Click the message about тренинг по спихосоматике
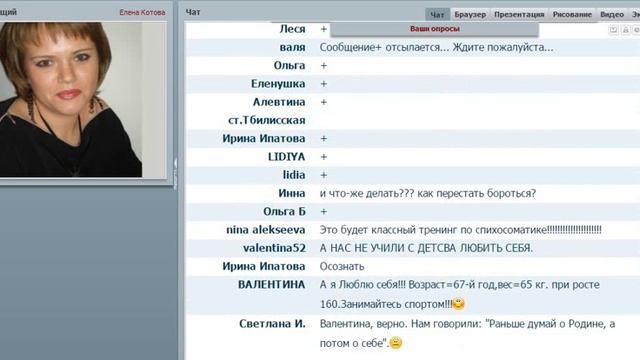Screen dimensions: 640x360 460,230
